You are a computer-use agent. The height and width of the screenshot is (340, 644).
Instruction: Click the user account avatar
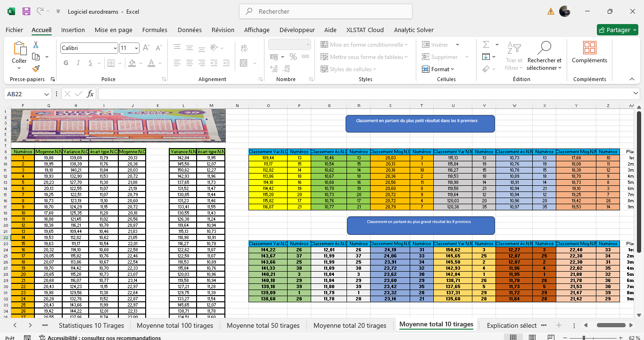click(565, 11)
